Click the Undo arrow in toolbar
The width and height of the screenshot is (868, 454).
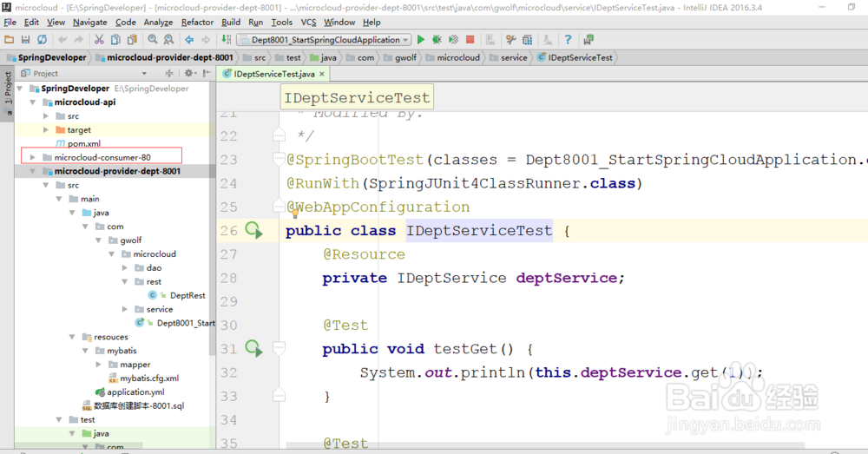pos(62,40)
